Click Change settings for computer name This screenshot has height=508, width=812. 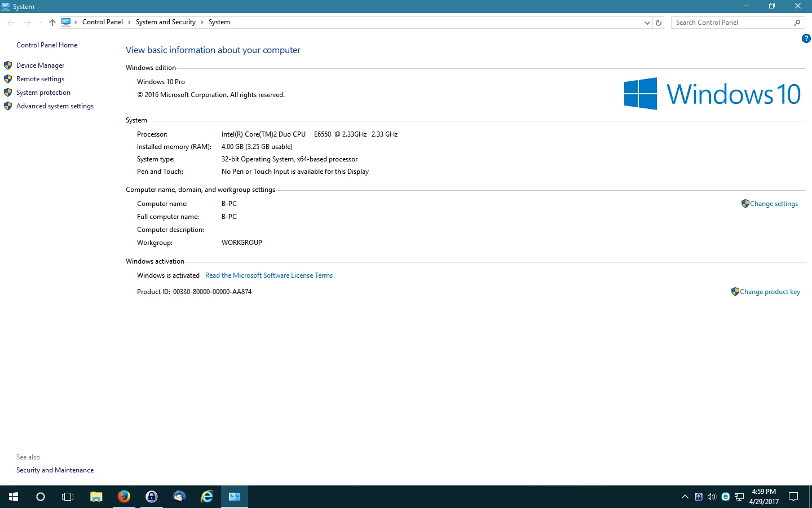(x=774, y=204)
